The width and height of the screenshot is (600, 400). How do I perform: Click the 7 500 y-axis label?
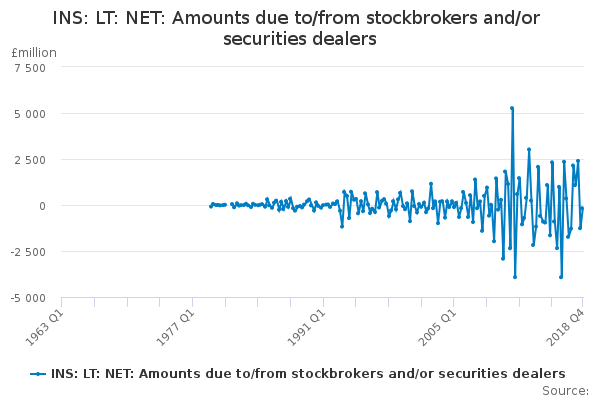coord(29,68)
